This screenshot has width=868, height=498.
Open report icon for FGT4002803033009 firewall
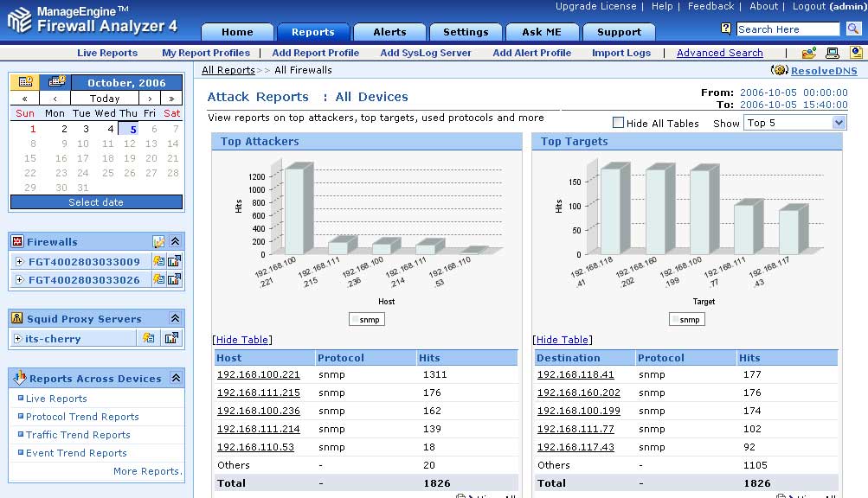(159, 261)
